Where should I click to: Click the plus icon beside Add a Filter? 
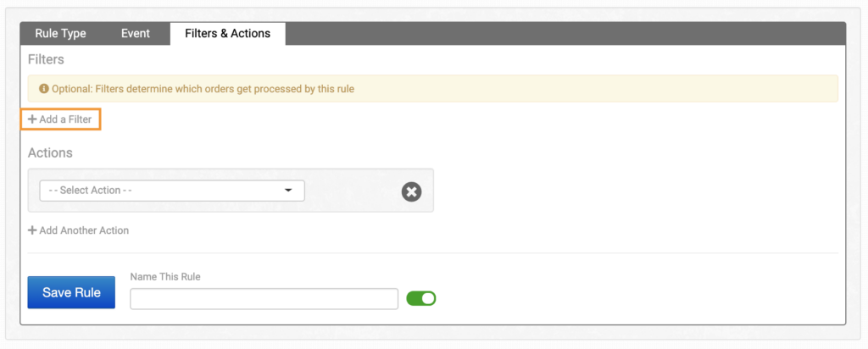click(x=32, y=119)
